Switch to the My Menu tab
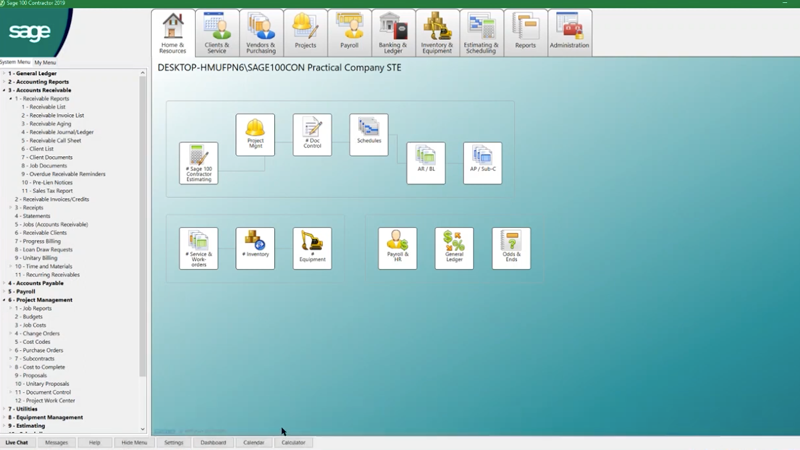Viewport: 800px width, 450px height. click(x=45, y=62)
